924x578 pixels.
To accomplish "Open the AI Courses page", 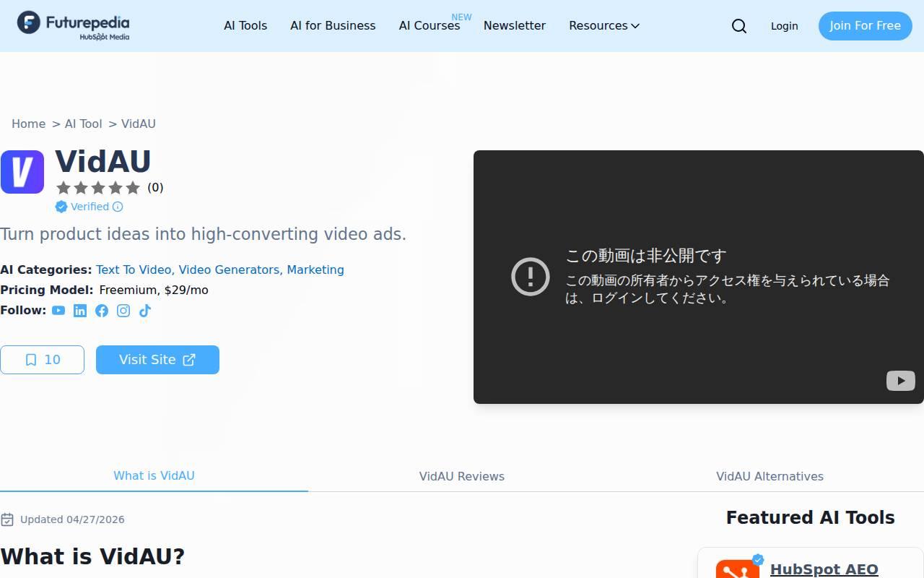I will (430, 25).
